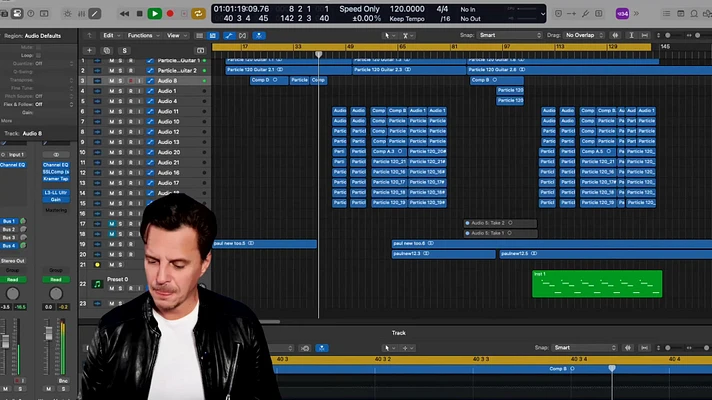Click the Stop transport button
This screenshot has height=400, width=712.
tap(139, 14)
